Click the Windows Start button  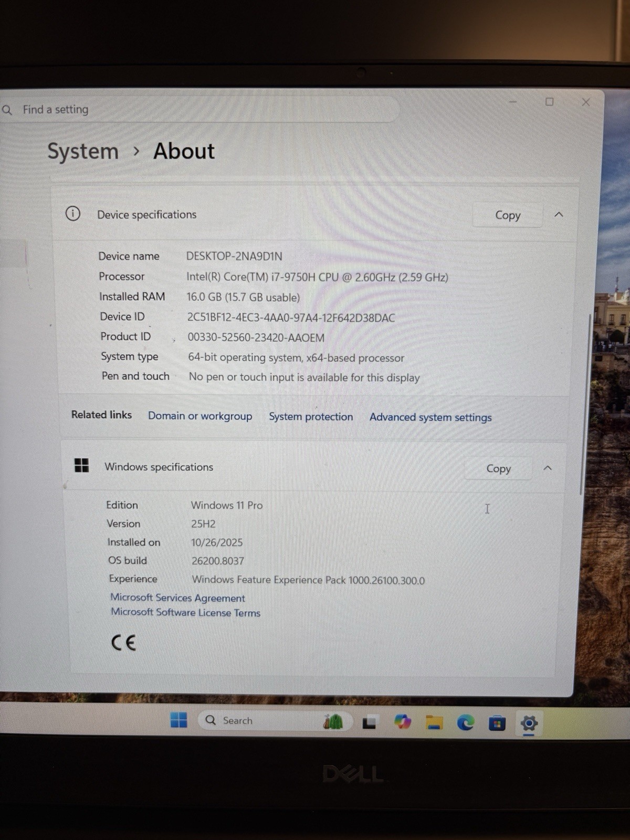pyautogui.click(x=178, y=720)
